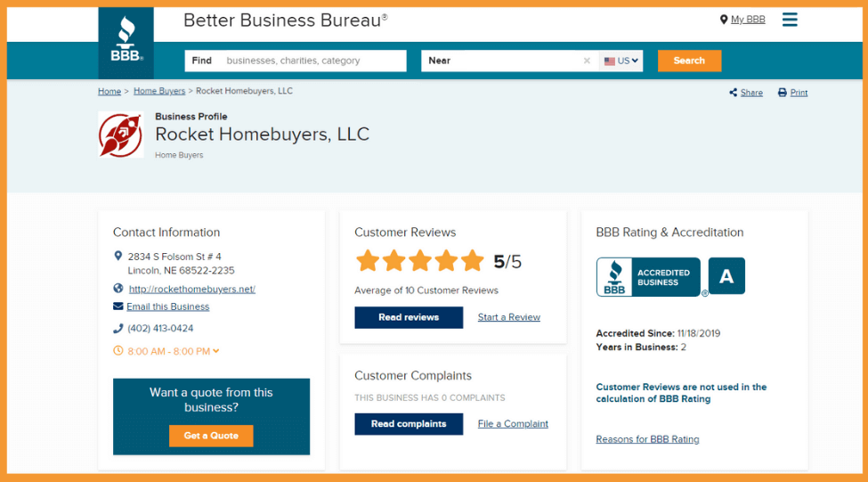
Task: Click Rocket Homebuyers, LLC heading
Action: coord(262,134)
